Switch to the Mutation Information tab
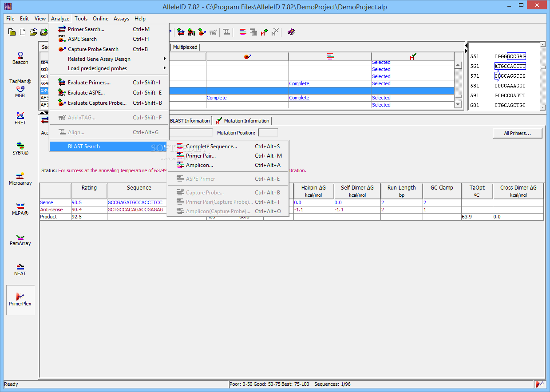Image resolution: width=550 pixels, height=392 pixels. click(242, 121)
